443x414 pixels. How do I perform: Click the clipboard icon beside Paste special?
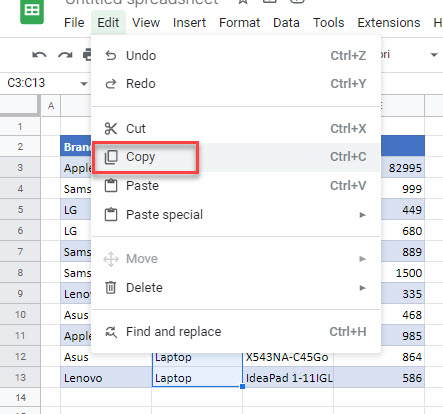click(x=111, y=215)
